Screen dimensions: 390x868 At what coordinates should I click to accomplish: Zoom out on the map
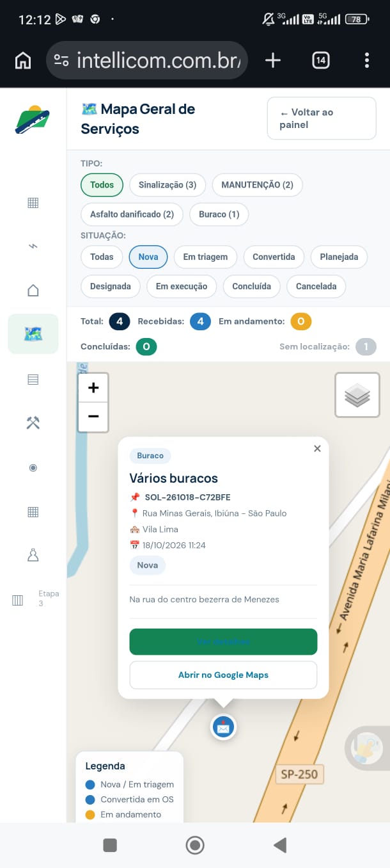(x=93, y=417)
